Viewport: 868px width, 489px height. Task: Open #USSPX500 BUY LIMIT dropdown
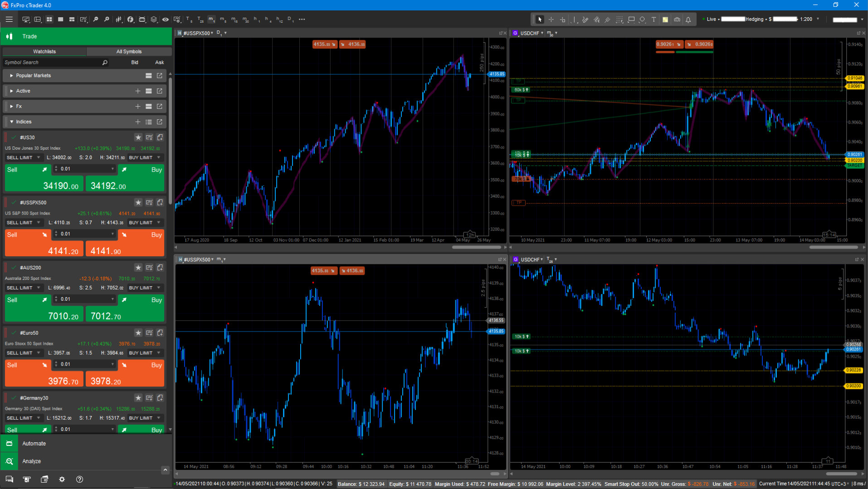pyautogui.click(x=145, y=223)
